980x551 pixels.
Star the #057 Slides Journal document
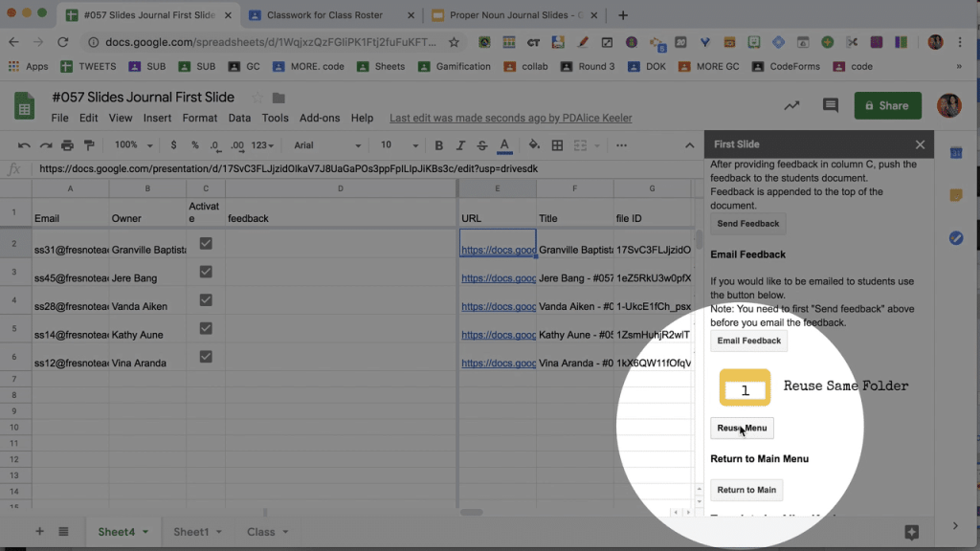(x=256, y=98)
